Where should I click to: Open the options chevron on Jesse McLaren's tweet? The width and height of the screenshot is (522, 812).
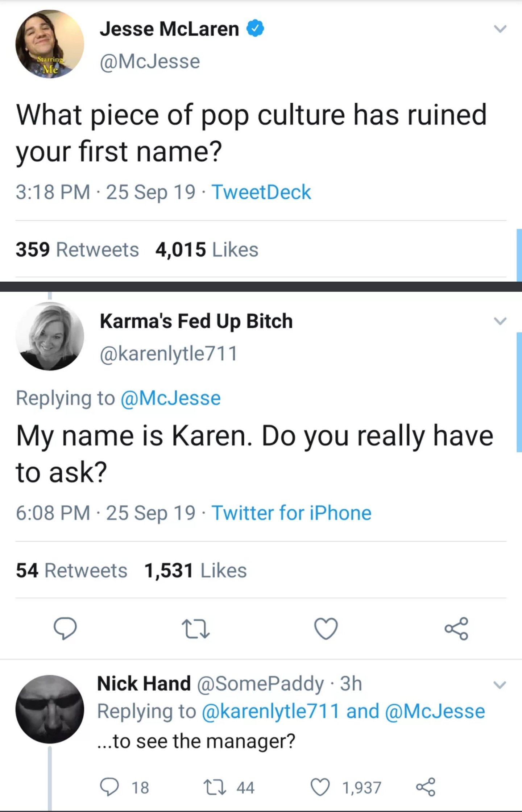[500, 28]
